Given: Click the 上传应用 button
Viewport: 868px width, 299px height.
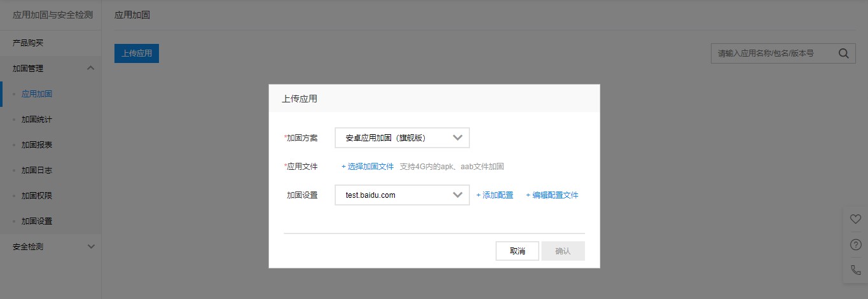Looking at the screenshot, I should (x=137, y=53).
